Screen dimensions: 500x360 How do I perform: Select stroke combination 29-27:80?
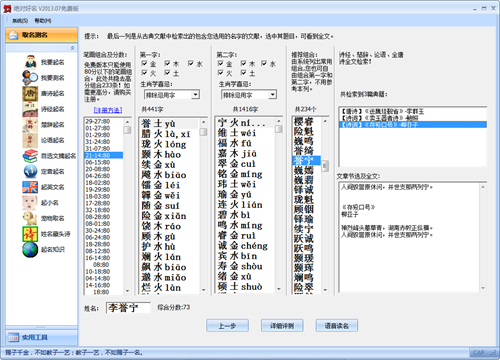(104, 121)
